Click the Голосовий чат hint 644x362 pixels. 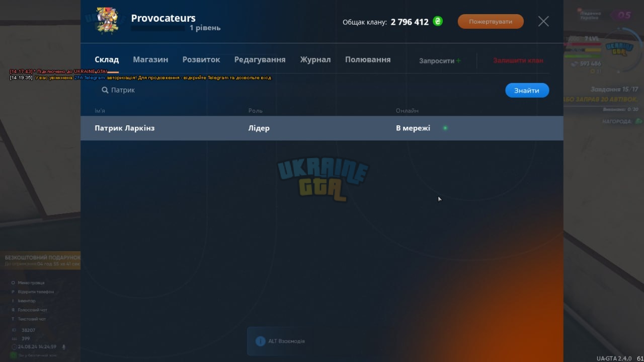pyautogui.click(x=32, y=310)
